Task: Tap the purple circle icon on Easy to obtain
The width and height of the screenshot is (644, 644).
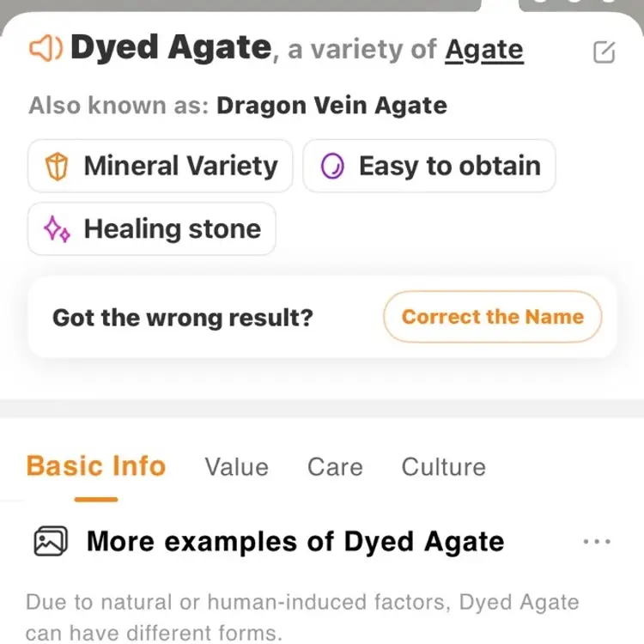Action: (x=332, y=167)
